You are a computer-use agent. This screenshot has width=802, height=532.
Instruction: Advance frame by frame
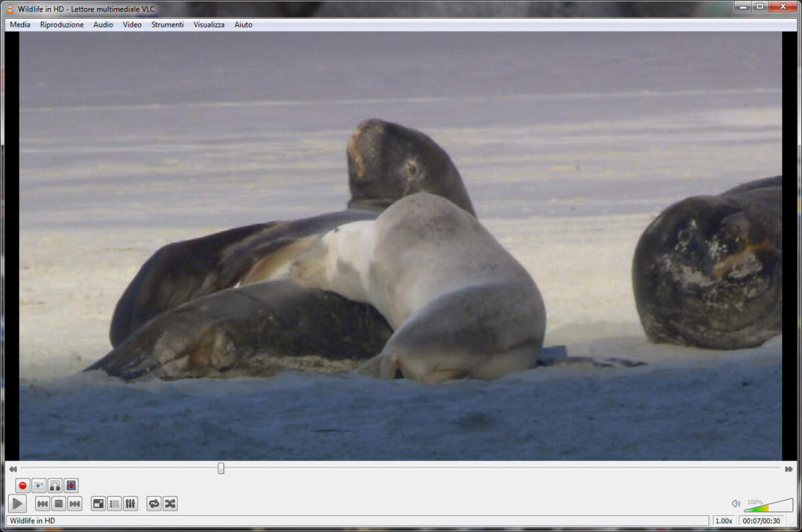tap(71, 486)
